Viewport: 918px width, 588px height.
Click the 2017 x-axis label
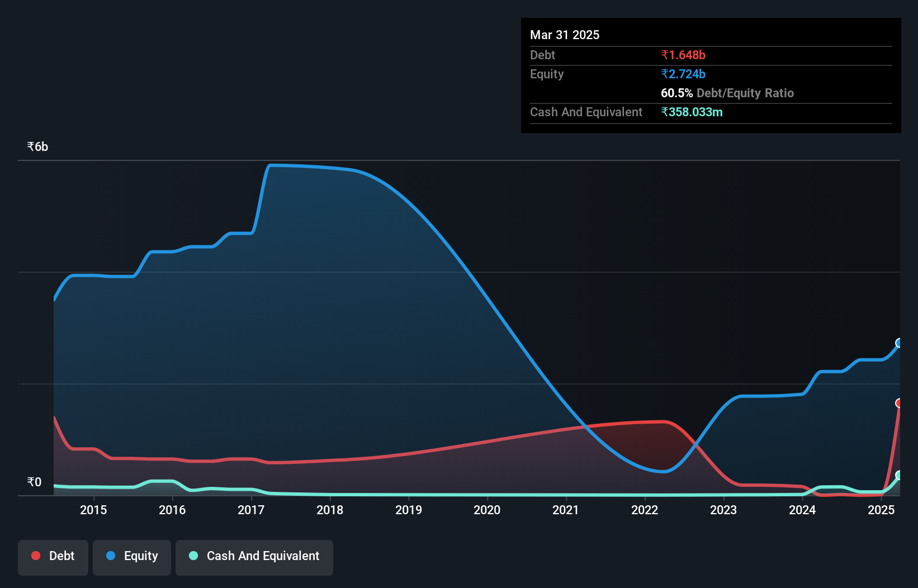[251, 510]
